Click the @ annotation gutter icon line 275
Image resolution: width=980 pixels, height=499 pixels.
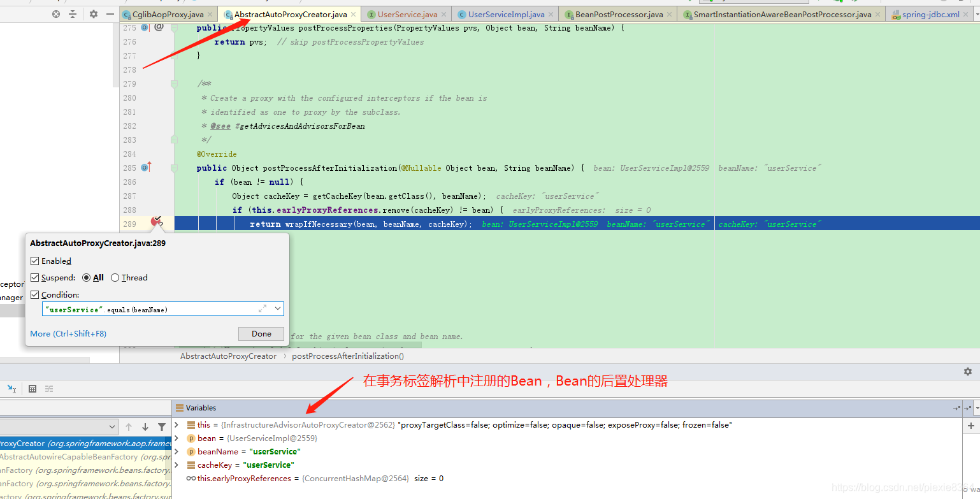point(159,27)
